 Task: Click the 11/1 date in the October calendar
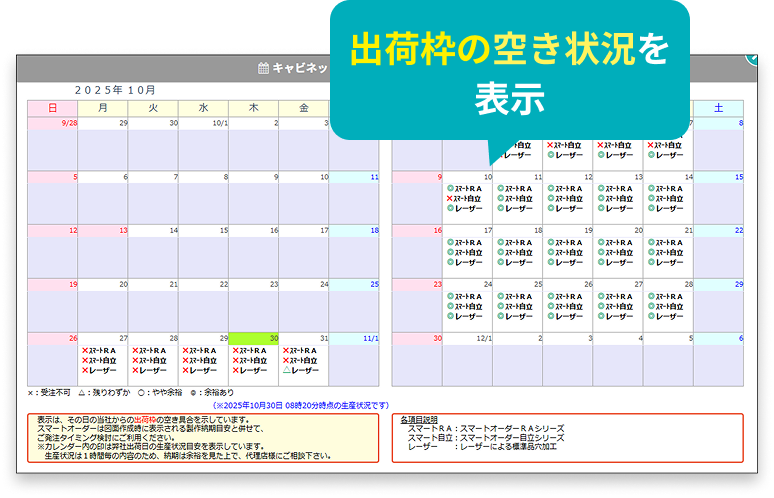point(371,338)
